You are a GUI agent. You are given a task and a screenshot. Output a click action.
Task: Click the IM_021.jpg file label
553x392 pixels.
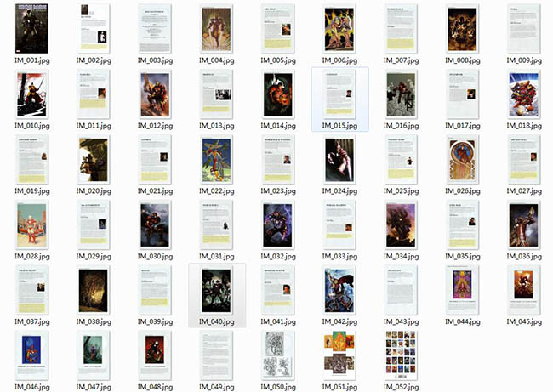point(155,191)
